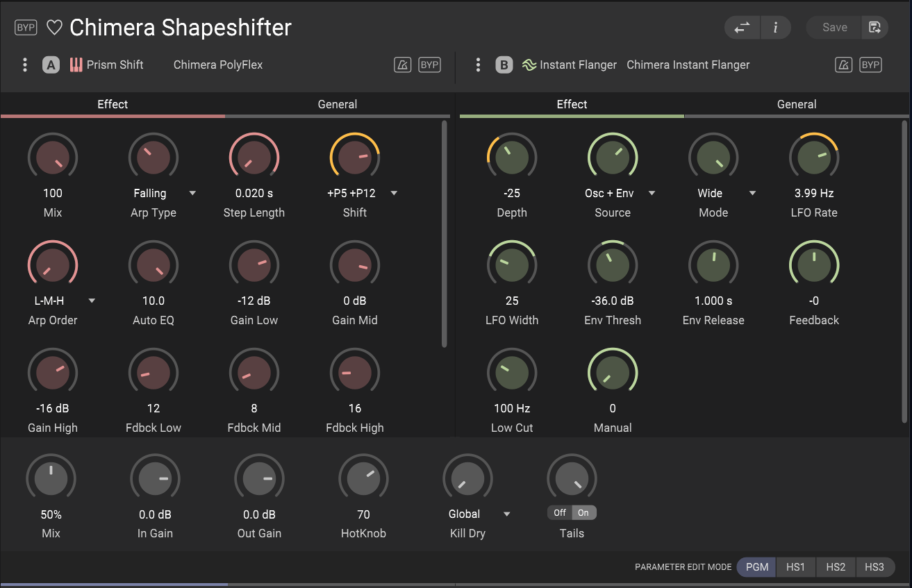Click the save-as disk icon

(874, 28)
